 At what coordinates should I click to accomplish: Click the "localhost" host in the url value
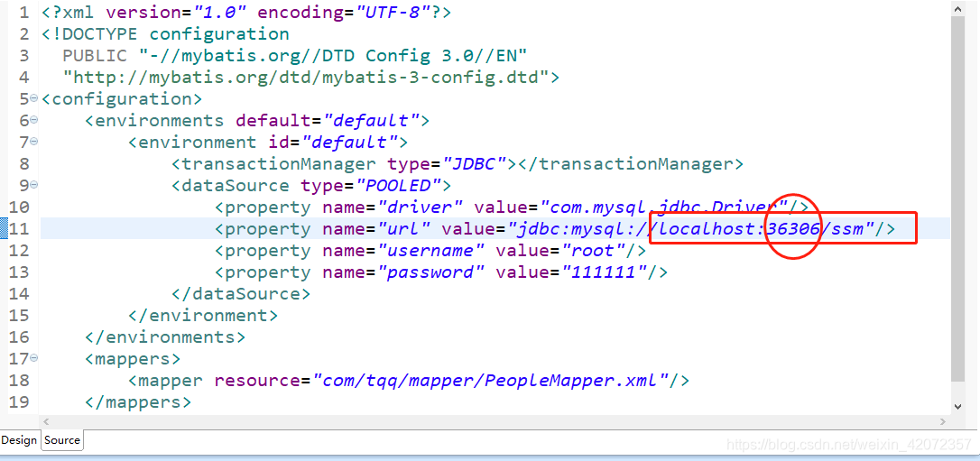pos(708,229)
